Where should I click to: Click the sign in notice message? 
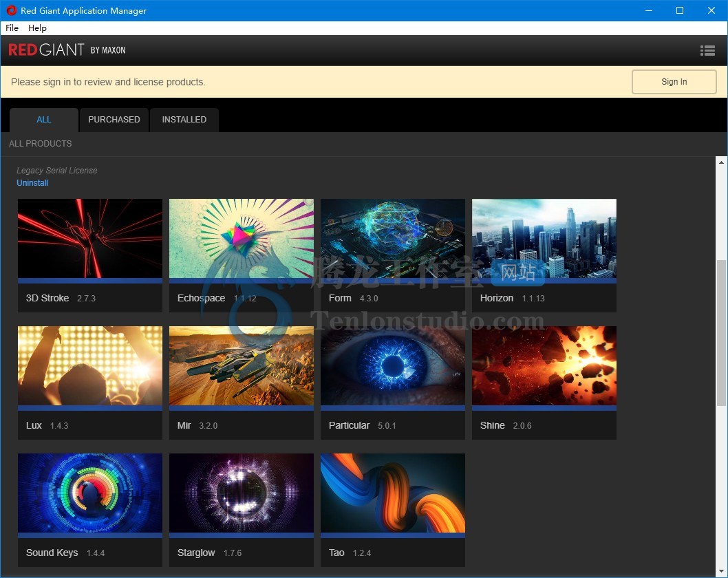pyautogui.click(x=108, y=82)
